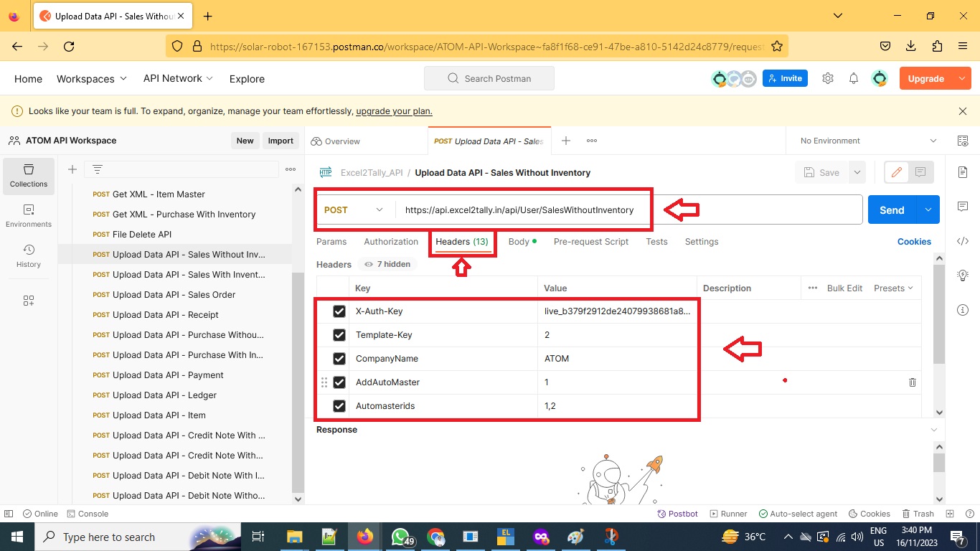Open tab options ellipsis next to new tab

pos(592,141)
